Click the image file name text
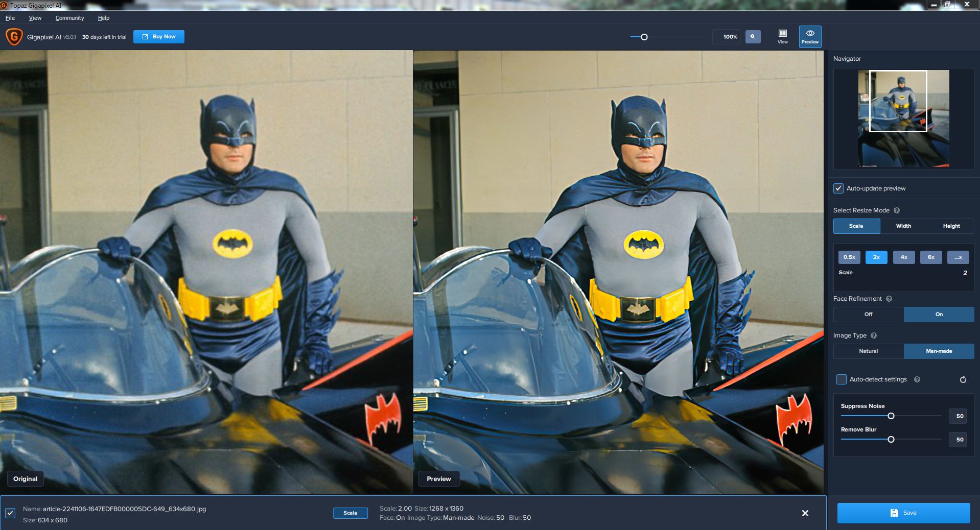This screenshot has height=530, width=980. [x=124, y=509]
